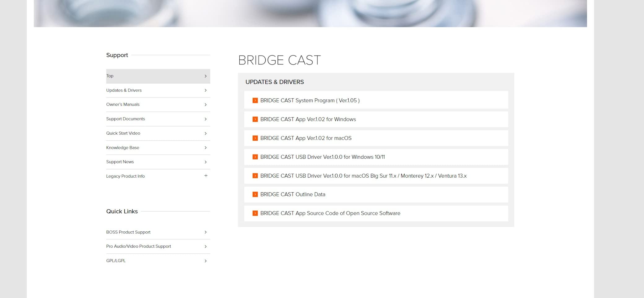Click chevron arrow on Knowledge Base row

pos(206,148)
